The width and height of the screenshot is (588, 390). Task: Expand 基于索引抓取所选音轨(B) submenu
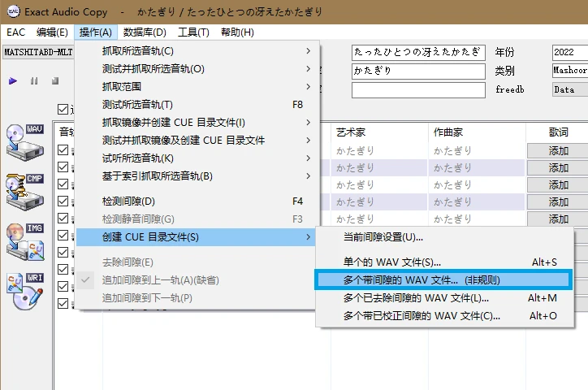(197, 176)
